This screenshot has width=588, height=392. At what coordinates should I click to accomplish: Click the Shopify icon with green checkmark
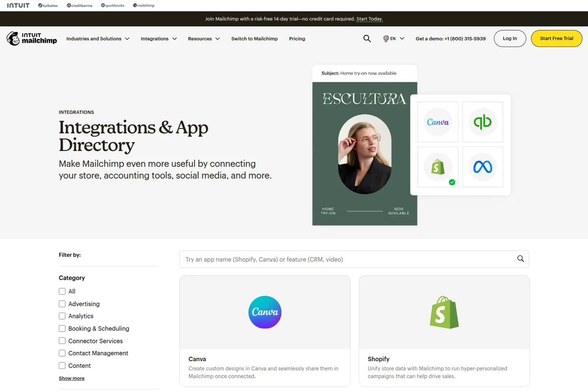pyautogui.click(x=438, y=167)
